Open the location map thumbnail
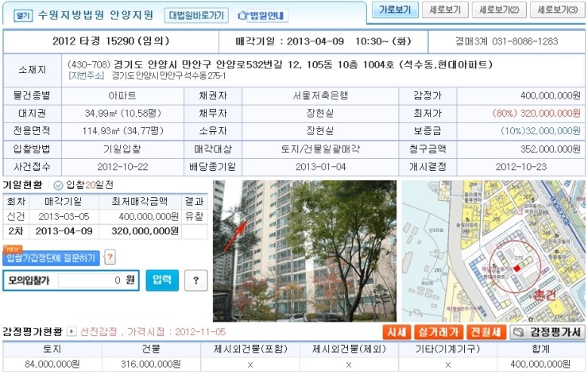The image size is (588, 375). click(x=493, y=251)
